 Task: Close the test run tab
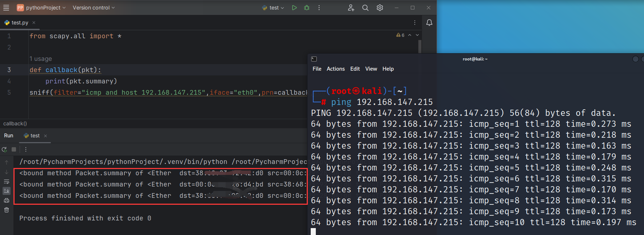coord(45,136)
